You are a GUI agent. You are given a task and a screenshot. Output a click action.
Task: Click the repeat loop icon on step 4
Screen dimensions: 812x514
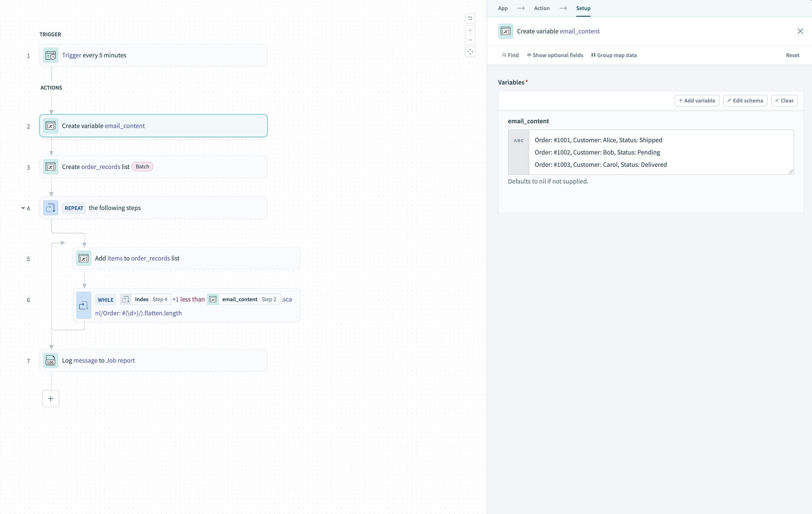pos(50,207)
